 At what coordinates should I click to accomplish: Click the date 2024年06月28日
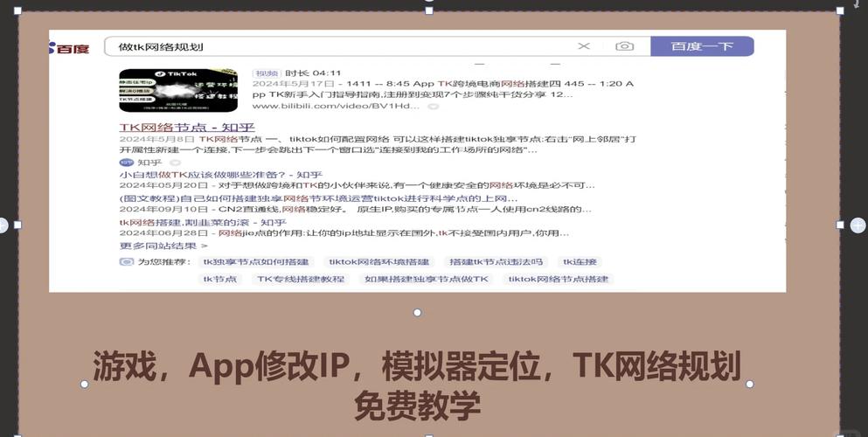[163, 233]
